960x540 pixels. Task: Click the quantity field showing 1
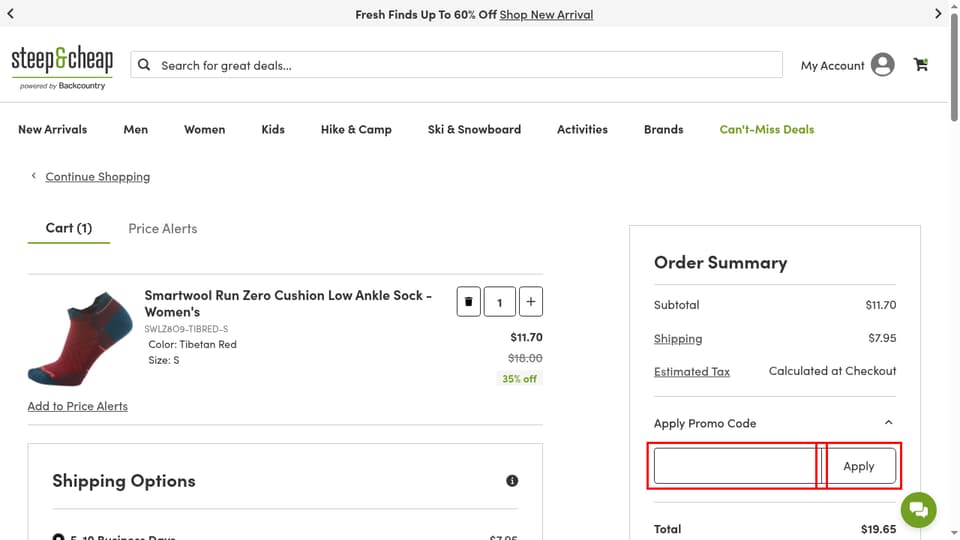click(x=500, y=301)
